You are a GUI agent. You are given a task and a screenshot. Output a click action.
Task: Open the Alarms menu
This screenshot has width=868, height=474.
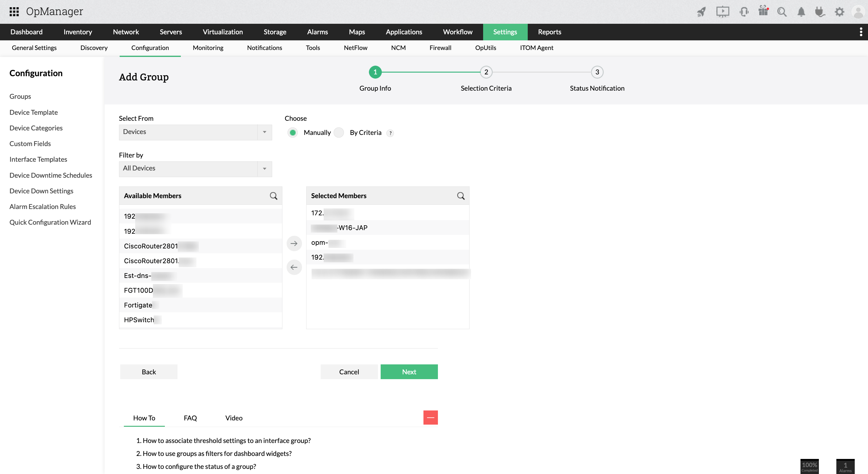[317, 32]
